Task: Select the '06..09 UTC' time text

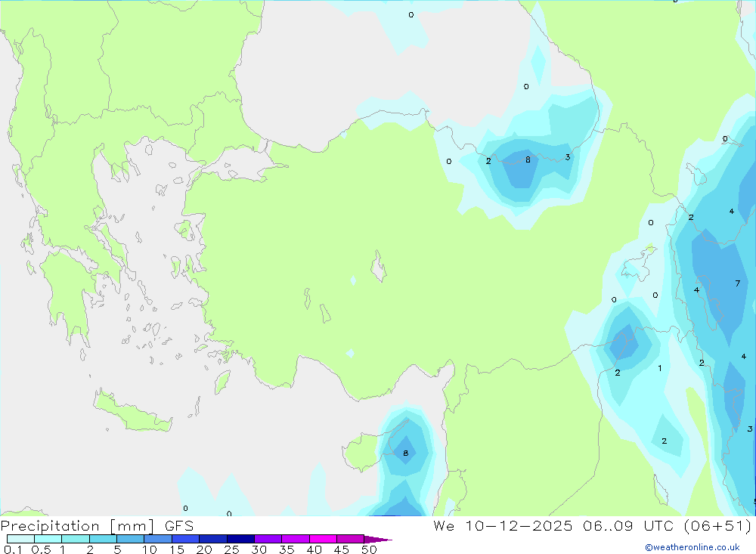Action: pyautogui.click(x=628, y=525)
